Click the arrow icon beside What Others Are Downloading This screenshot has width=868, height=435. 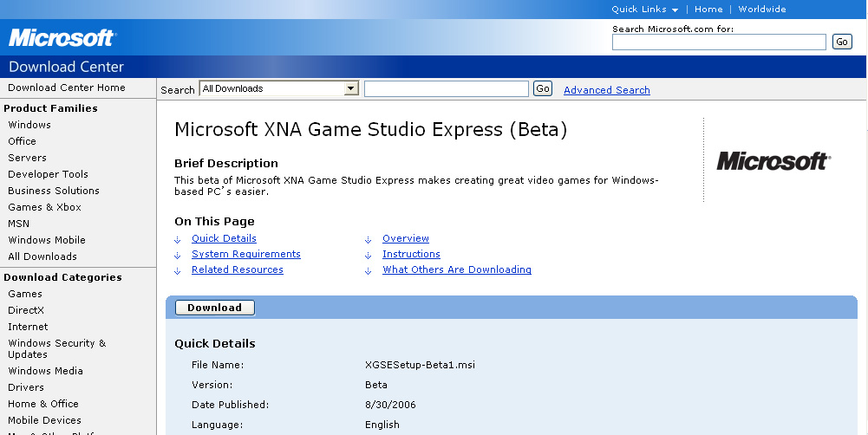[x=369, y=270]
